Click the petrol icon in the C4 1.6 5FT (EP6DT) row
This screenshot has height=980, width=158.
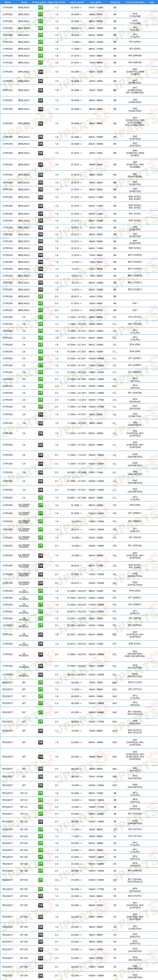click(41, 358)
